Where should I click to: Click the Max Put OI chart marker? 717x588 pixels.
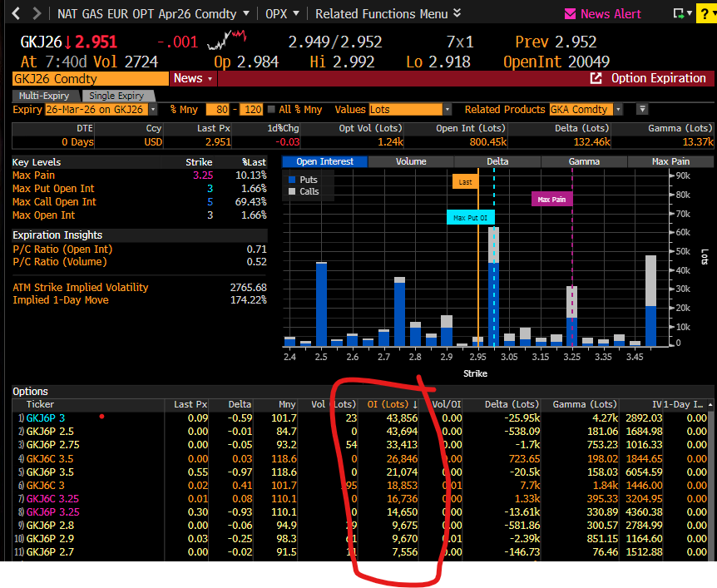coord(470,218)
